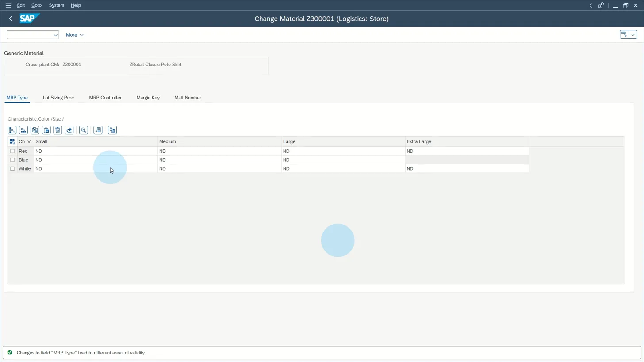
Task: Click the Characteristic:Color /Size / label
Action: [x=36, y=119]
